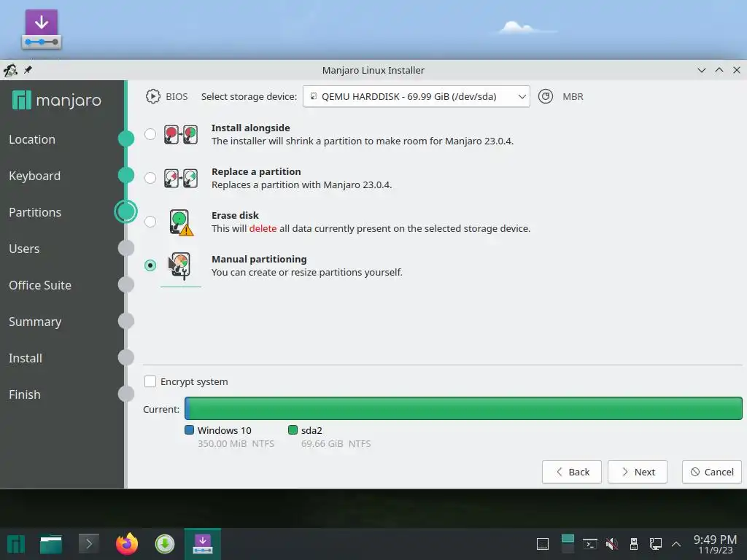Open the removable devices tray icon
Viewport: 747px width, 560px height.
pyautogui.click(x=634, y=544)
